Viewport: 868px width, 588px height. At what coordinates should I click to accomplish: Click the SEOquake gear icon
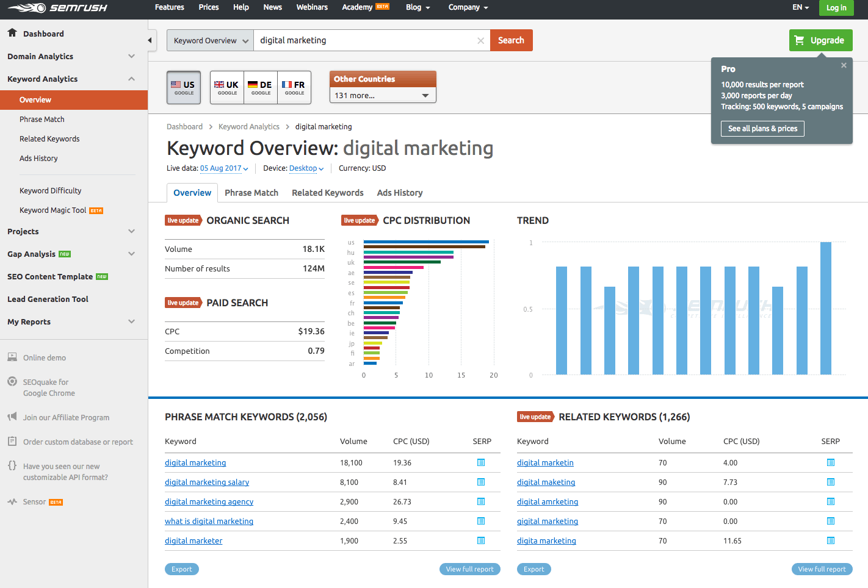coord(12,382)
